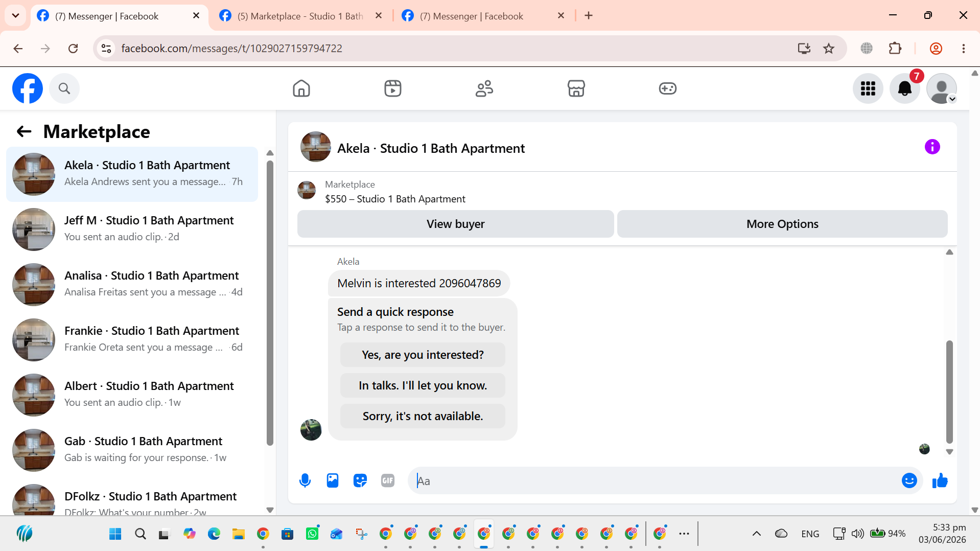Viewport: 980px width, 551px height.
Task: Open conversation information purple icon
Action: click(x=932, y=147)
